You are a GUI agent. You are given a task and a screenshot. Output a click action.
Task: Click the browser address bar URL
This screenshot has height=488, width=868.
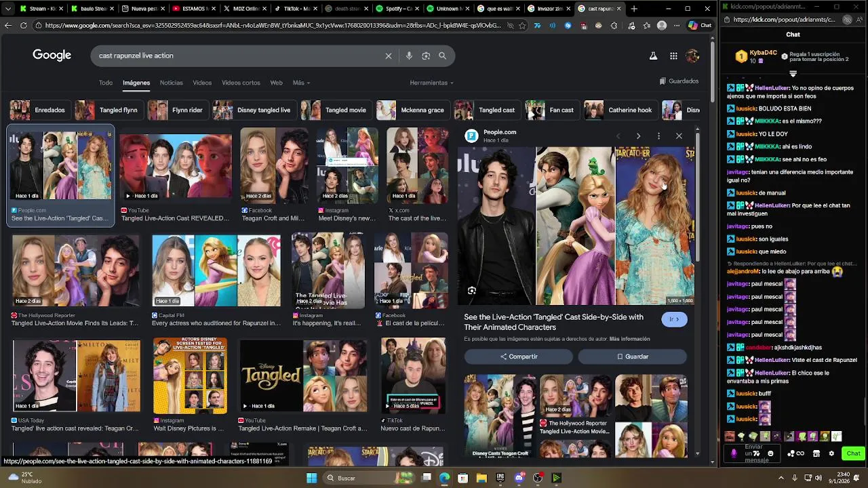(271, 25)
